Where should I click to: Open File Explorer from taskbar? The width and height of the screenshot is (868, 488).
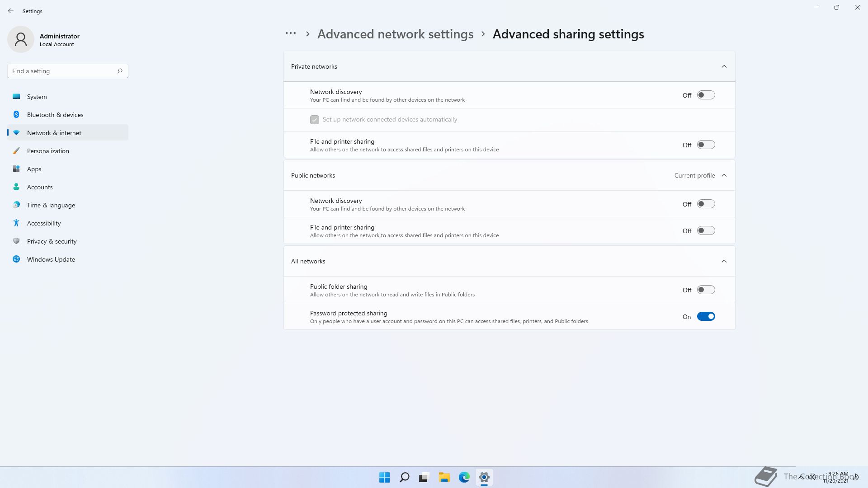tap(444, 477)
